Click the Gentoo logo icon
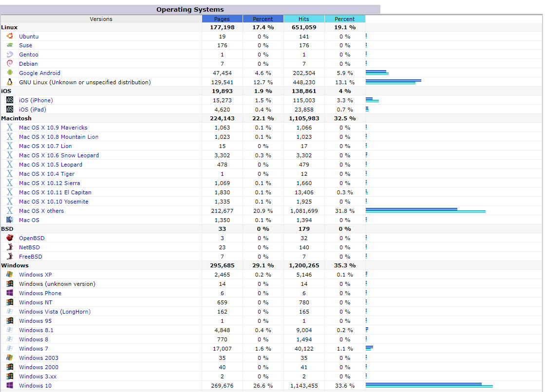Screen dimensions: 545x392 tap(10, 54)
